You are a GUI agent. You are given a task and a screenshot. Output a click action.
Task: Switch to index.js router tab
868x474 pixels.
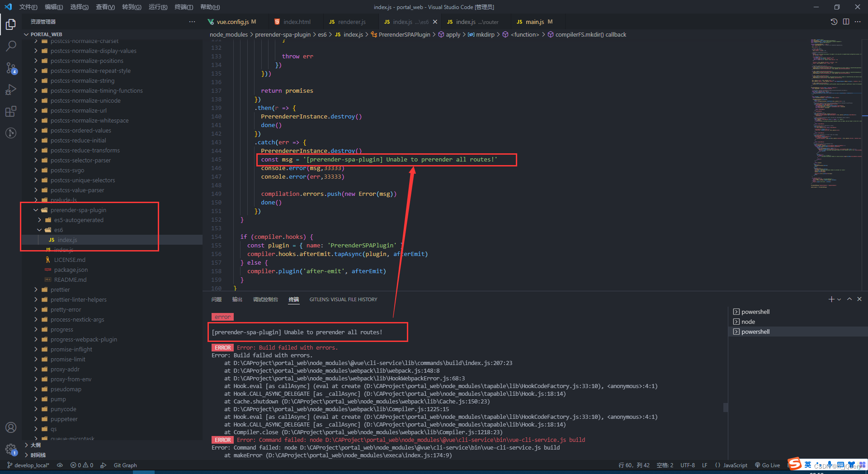click(x=476, y=22)
